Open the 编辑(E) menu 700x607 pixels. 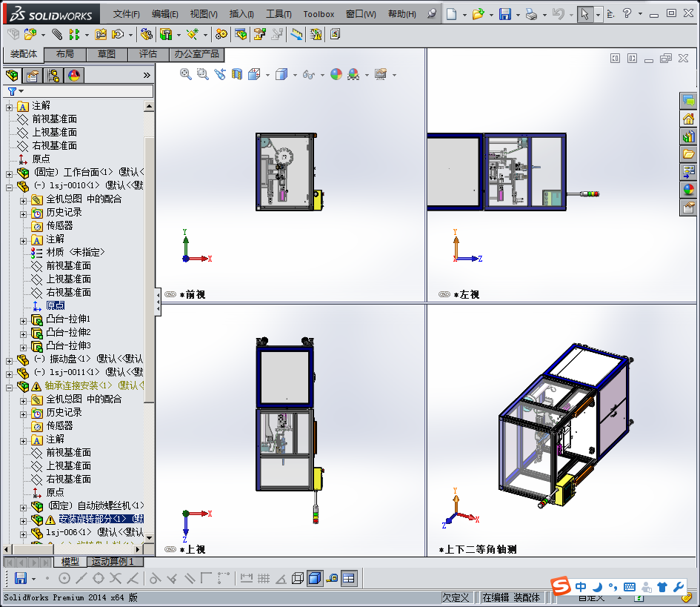pos(164,14)
